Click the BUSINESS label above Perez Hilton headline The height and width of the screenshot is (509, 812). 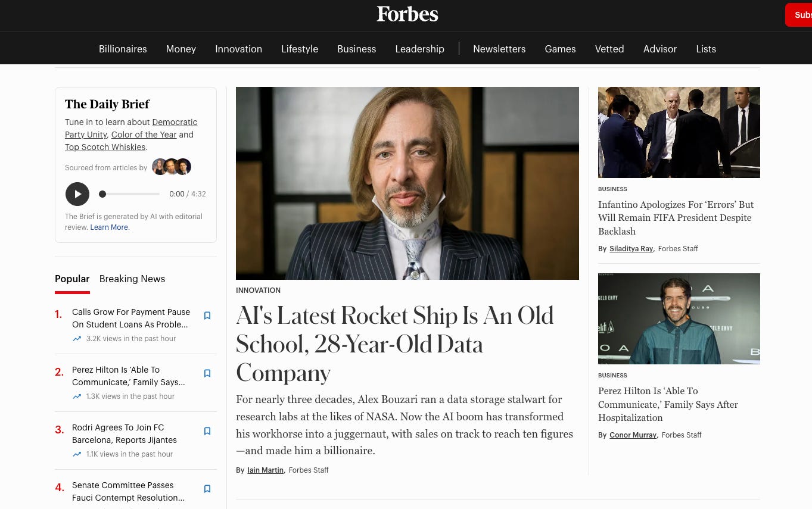click(612, 376)
